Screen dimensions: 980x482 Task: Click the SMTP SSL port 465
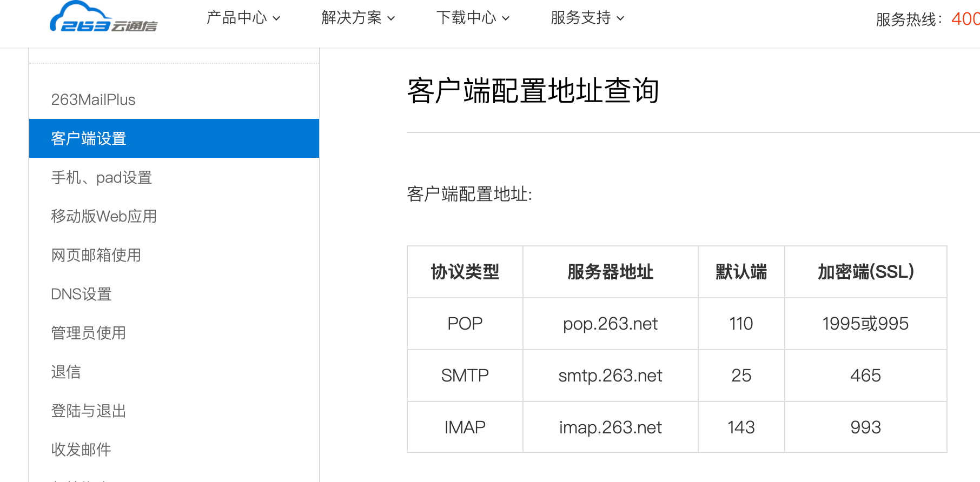tap(866, 376)
